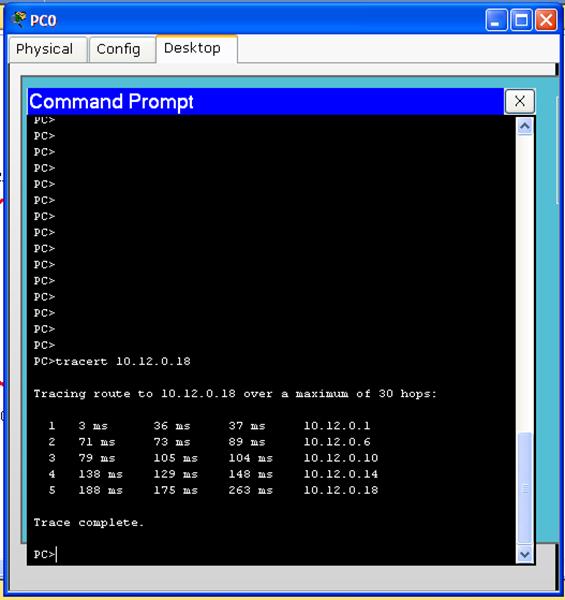The height and width of the screenshot is (600, 565).
Task: Close the Command Prompt with its X button
Action: pos(519,101)
